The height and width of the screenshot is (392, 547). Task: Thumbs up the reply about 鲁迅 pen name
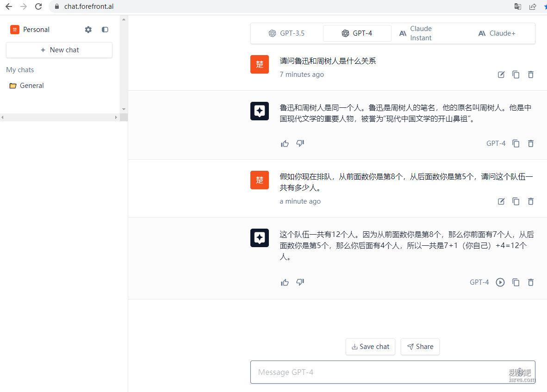285,143
